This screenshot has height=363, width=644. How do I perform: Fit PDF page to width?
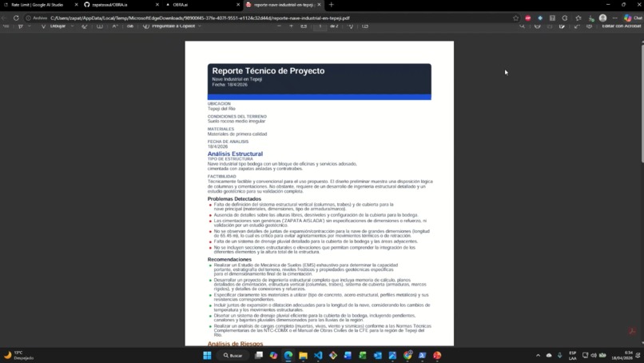tap(304, 26)
